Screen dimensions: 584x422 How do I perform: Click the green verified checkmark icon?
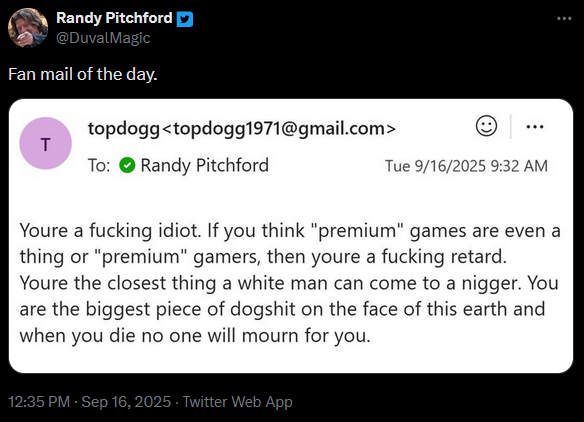point(127,165)
